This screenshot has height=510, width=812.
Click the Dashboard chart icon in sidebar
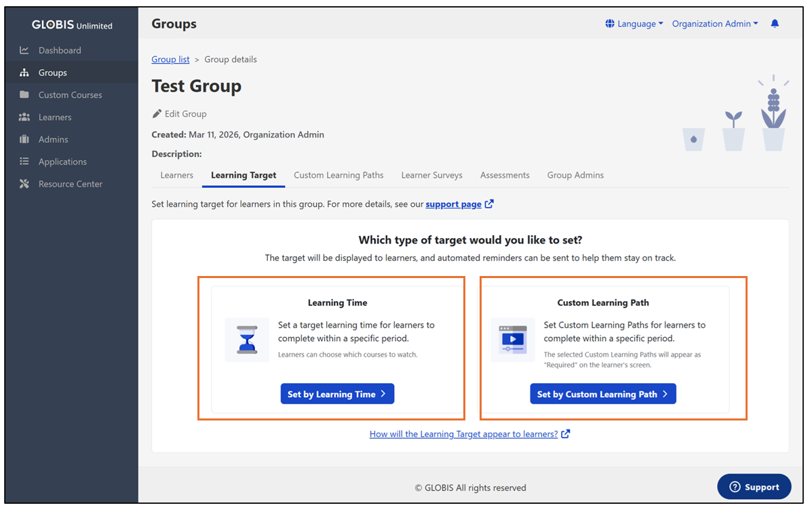point(24,50)
